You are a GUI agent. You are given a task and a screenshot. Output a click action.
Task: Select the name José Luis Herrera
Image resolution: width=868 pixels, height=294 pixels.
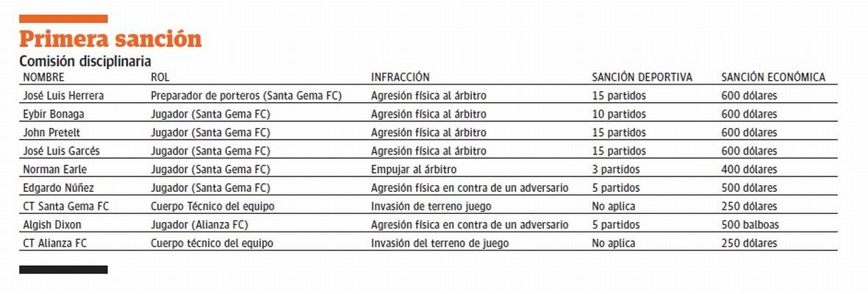pos(63,96)
